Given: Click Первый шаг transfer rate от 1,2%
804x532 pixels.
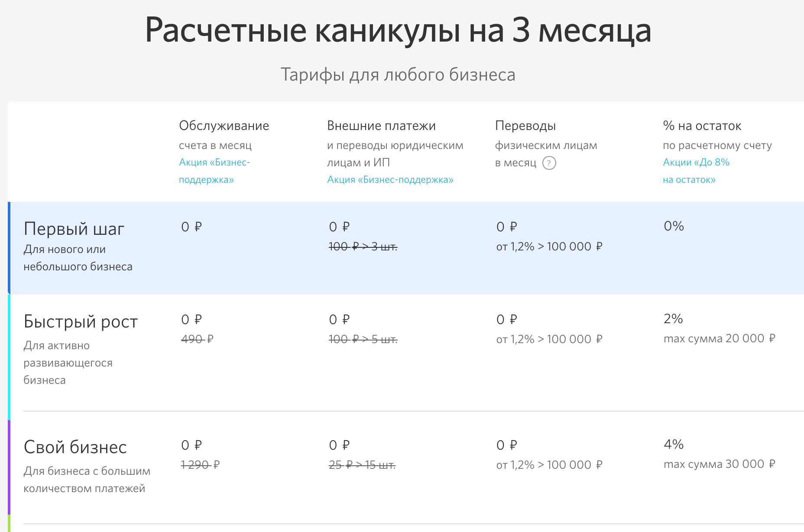Looking at the screenshot, I should pyautogui.click(x=549, y=247).
